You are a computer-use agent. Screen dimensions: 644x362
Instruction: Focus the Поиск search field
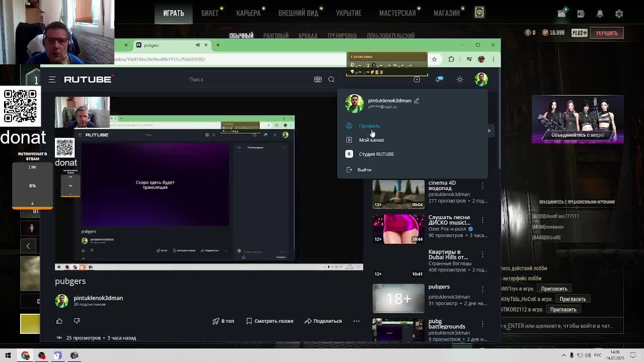(x=249, y=79)
